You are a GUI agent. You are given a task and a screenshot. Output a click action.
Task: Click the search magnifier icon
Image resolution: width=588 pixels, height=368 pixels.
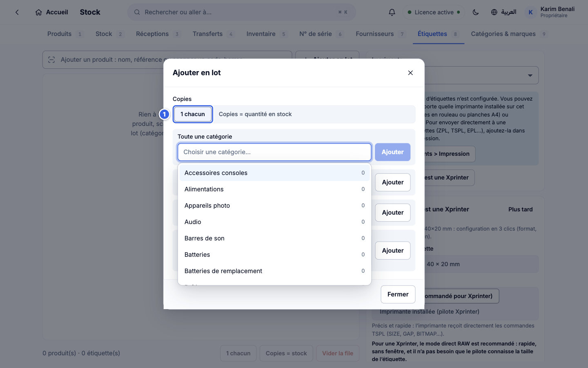pos(137,12)
